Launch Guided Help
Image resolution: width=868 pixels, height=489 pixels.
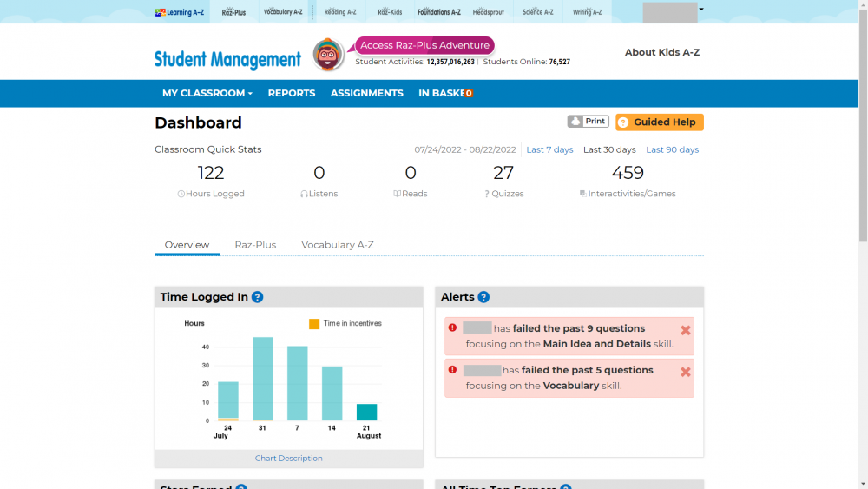pos(660,122)
